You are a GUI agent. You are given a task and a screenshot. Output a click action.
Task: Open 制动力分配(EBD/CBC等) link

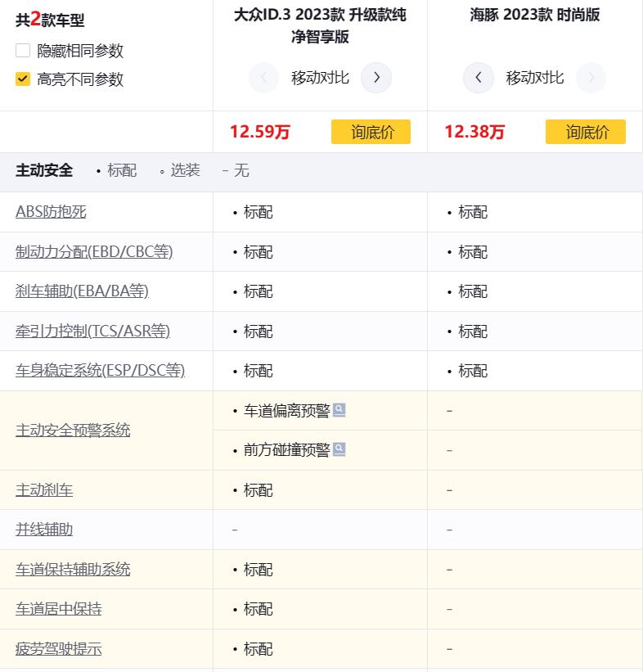pos(94,251)
